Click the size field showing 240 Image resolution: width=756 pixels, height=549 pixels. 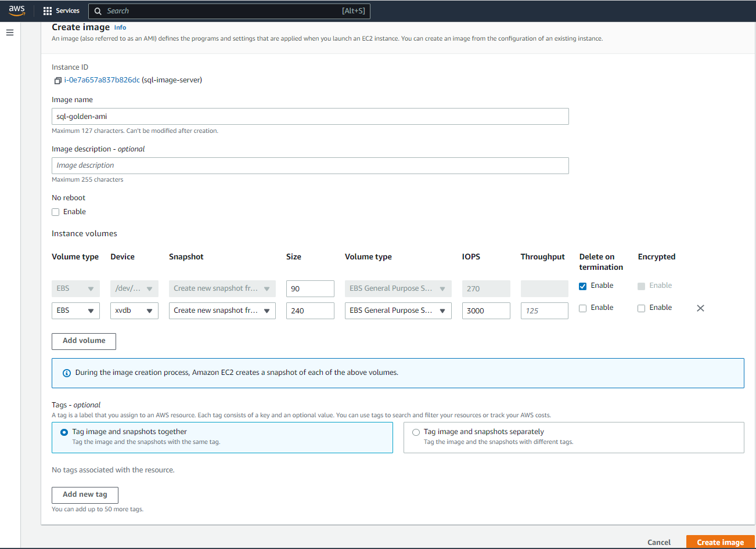pos(310,310)
